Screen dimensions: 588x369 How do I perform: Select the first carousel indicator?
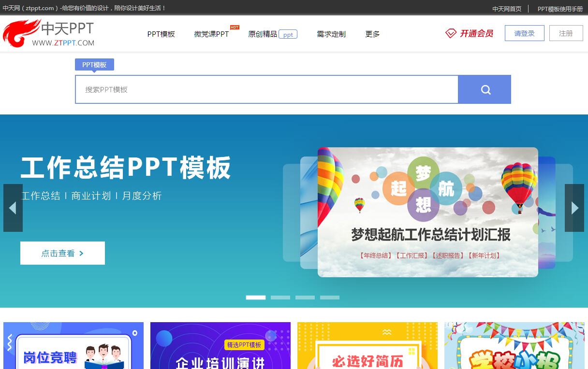tap(256, 298)
